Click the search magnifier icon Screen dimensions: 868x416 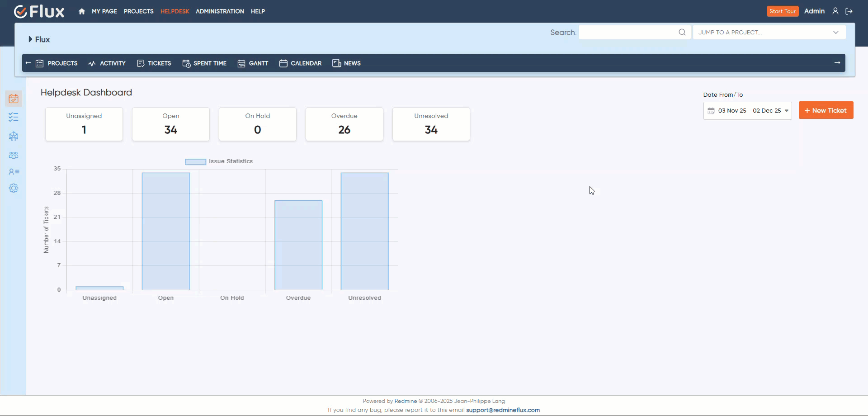click(682, 32)
